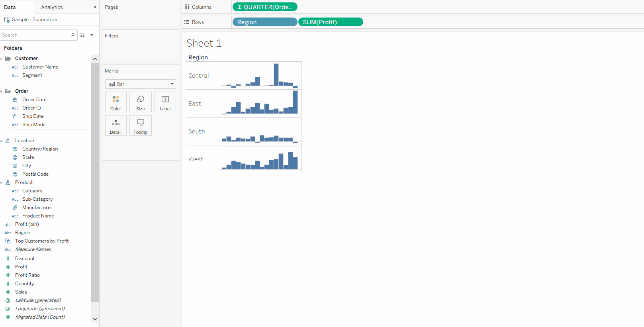Select the QUARTER(Order Date) pill on Columns
Viewport: 644px width, 327px height.
(265, 7)
